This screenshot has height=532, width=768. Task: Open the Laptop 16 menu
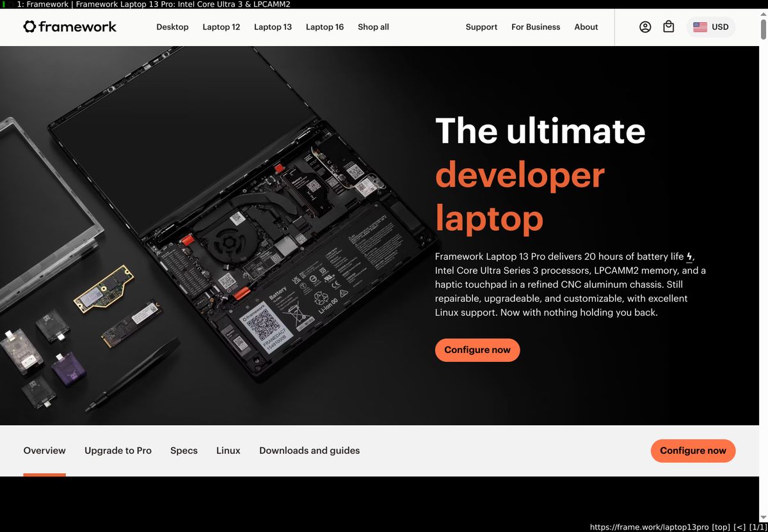tap(324, 27)
